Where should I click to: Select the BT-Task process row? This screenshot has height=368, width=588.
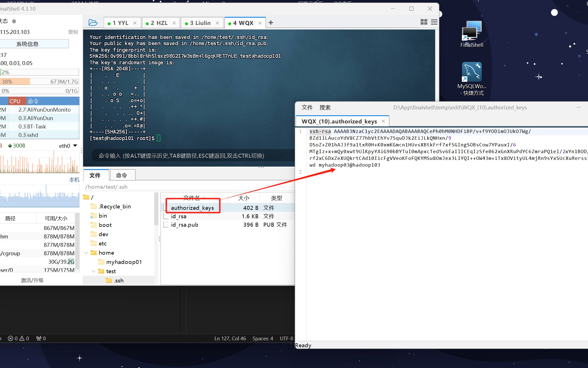tap(39, 127)
